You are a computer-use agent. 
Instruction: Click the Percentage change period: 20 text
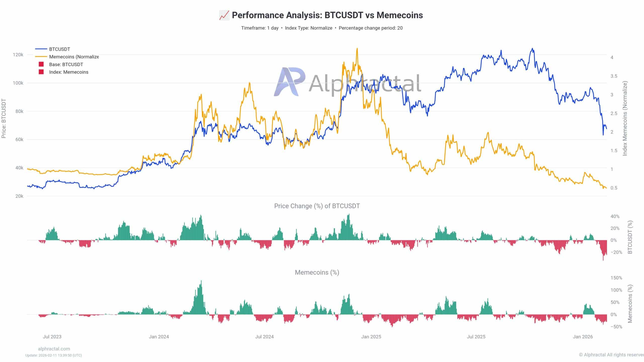pos(371,28)
